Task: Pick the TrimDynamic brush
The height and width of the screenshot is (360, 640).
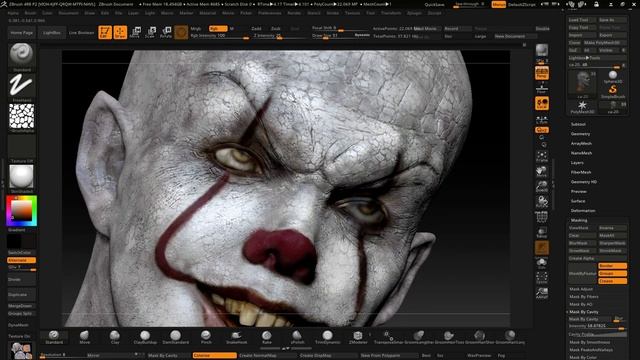Action: (x=327, y=337)
